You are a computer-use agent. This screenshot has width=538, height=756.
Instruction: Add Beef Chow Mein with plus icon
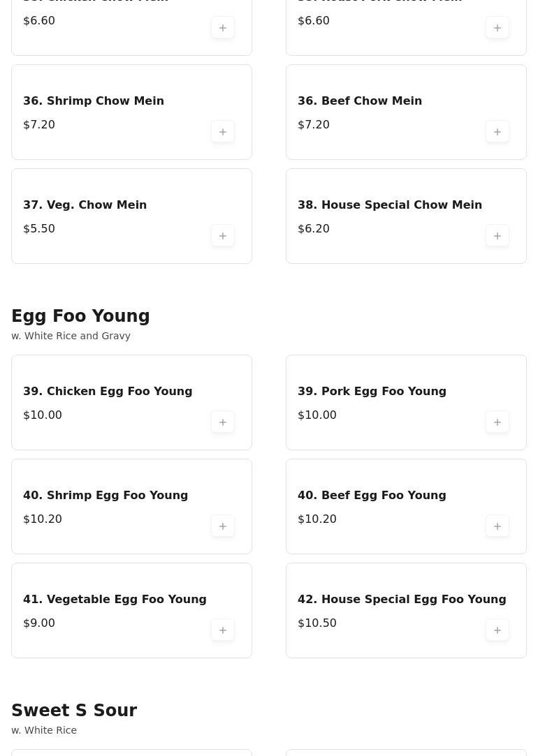tap(497, 132)
